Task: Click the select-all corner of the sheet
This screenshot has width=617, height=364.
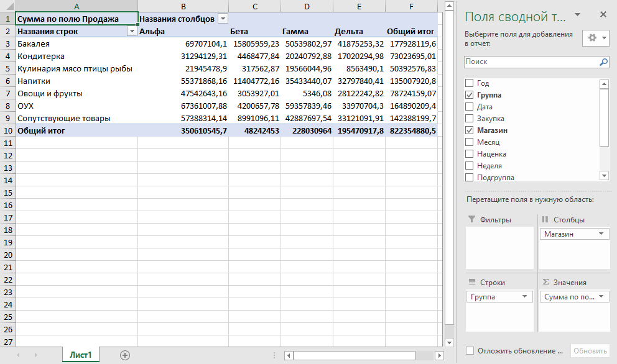Action: click(8, 6)
